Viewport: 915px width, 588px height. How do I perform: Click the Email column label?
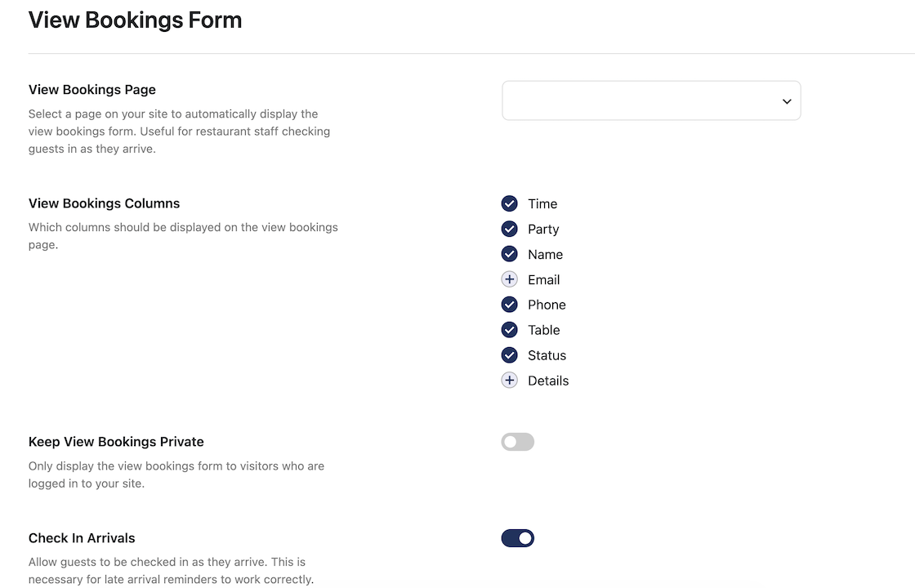544,280
